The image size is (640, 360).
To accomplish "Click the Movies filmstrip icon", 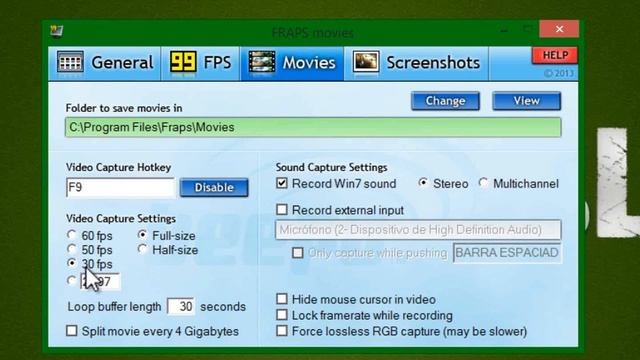I will [262, 62].
